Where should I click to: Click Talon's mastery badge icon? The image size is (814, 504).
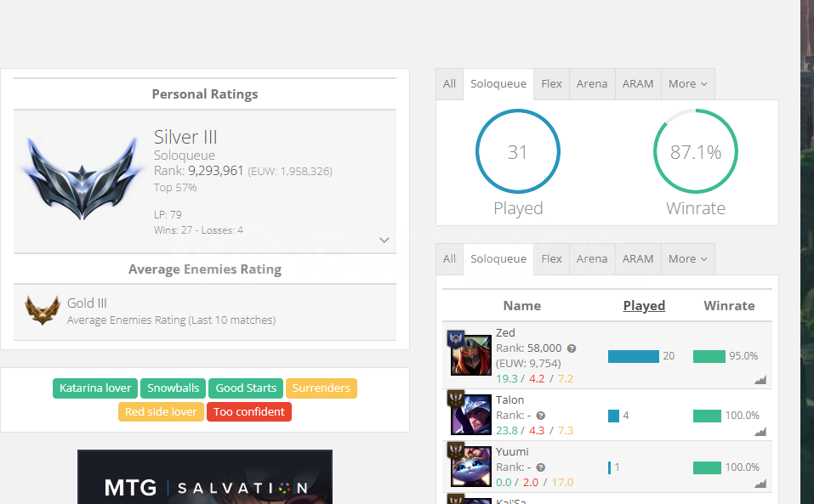tap(456, 399)
